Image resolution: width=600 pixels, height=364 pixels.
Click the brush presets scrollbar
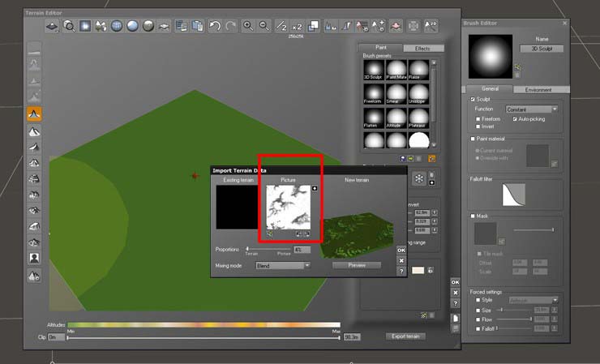(x=434, y=104)
